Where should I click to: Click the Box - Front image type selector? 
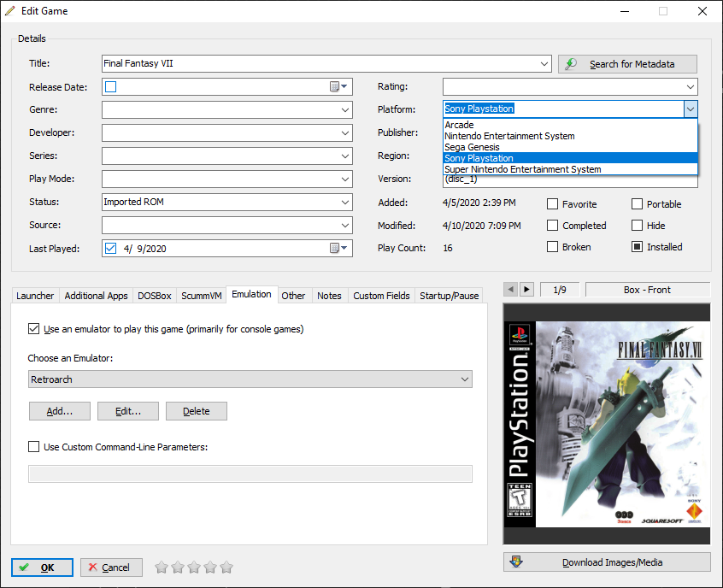tap(648, 290)
